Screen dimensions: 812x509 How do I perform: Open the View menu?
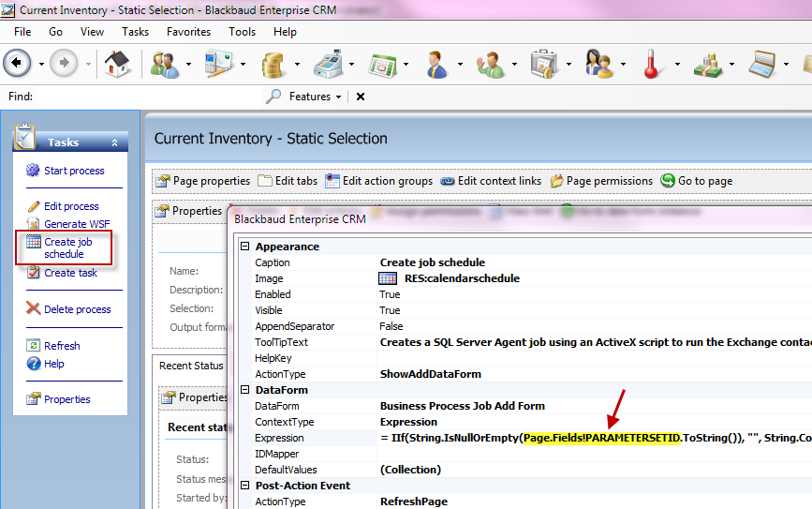[x=92, y=32]
